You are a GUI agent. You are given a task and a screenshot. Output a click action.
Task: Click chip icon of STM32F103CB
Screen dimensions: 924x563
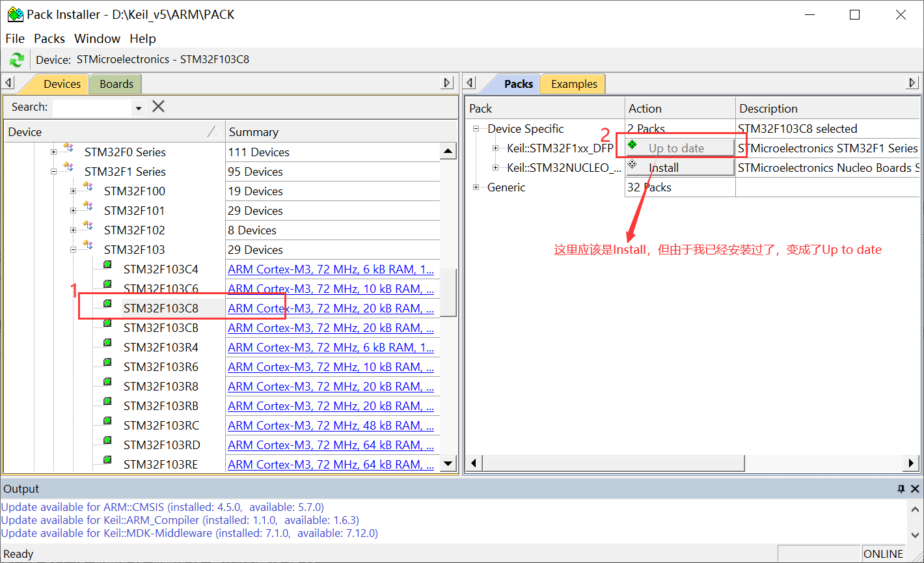point(107,323)
